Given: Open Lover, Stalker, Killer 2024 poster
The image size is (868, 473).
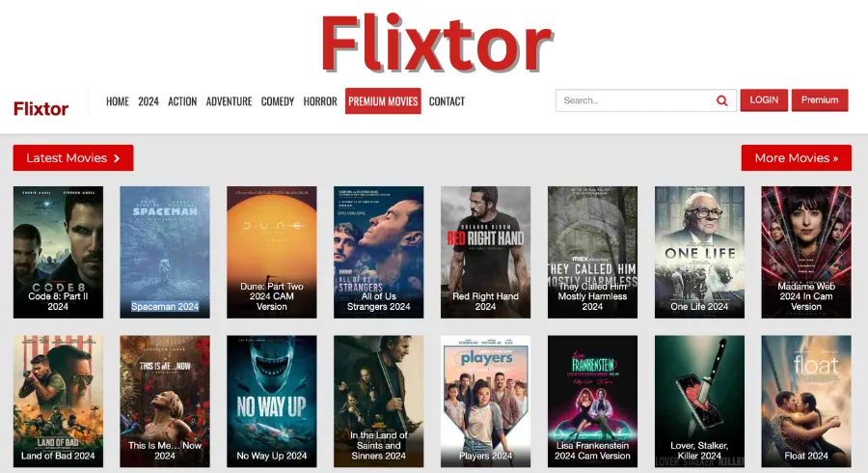Looking at the screenshot, I should point(700,401).
